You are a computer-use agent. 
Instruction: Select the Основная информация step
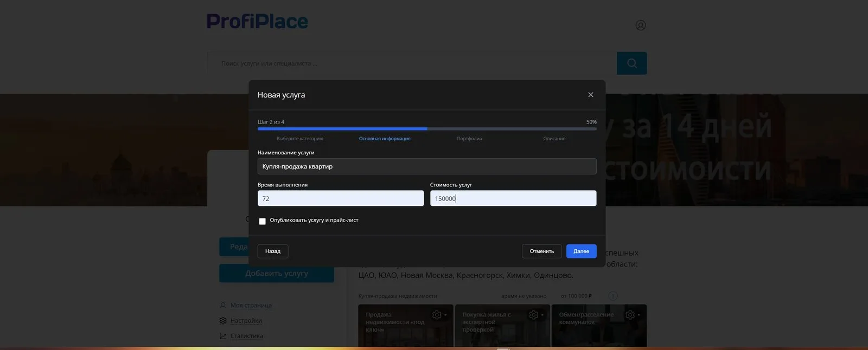pos(385,139)
